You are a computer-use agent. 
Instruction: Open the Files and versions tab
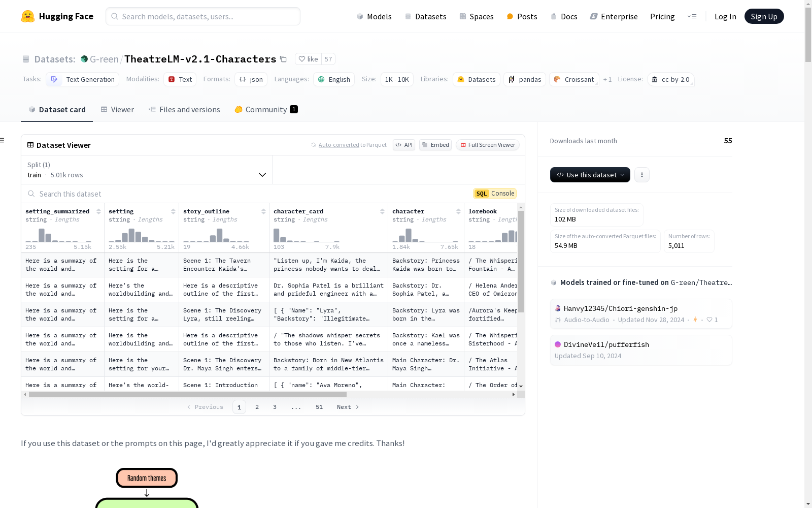[x=184, y=110]
